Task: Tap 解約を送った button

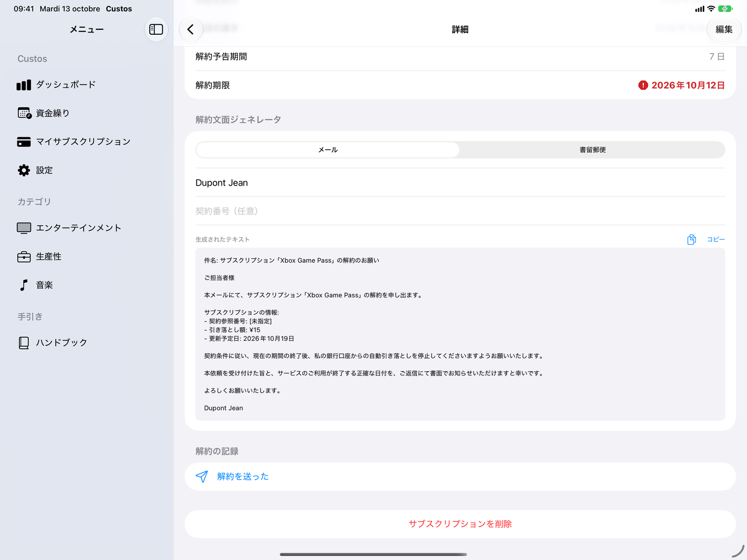Action: 460,476
